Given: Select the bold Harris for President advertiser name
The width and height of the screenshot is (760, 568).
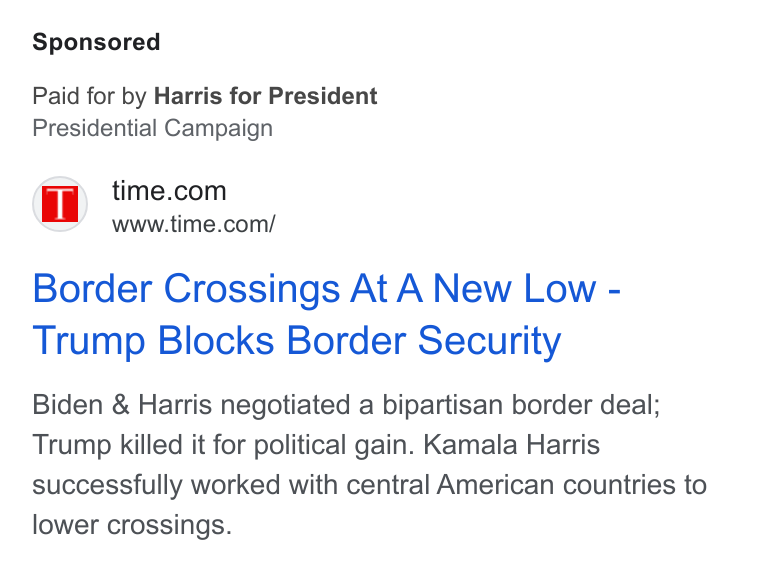Looking at the screenshot, I should click(266, 95).
